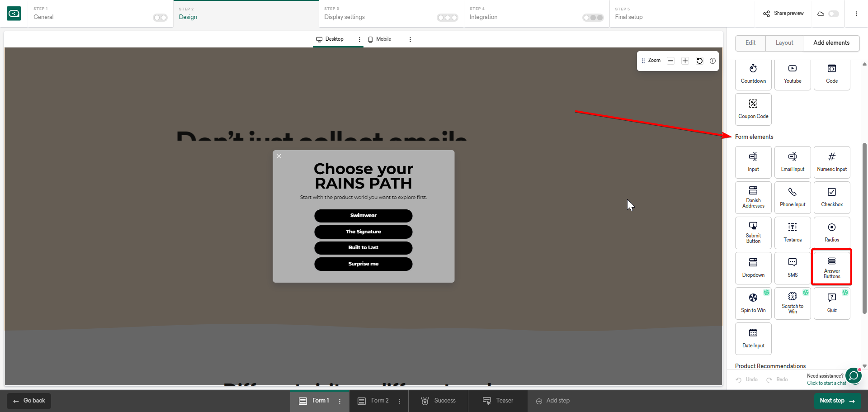Open the Teaser step tab
Image resolution: width=868 pixels, height=412 pixels.
pyautogui.click(x=498, y=401)
